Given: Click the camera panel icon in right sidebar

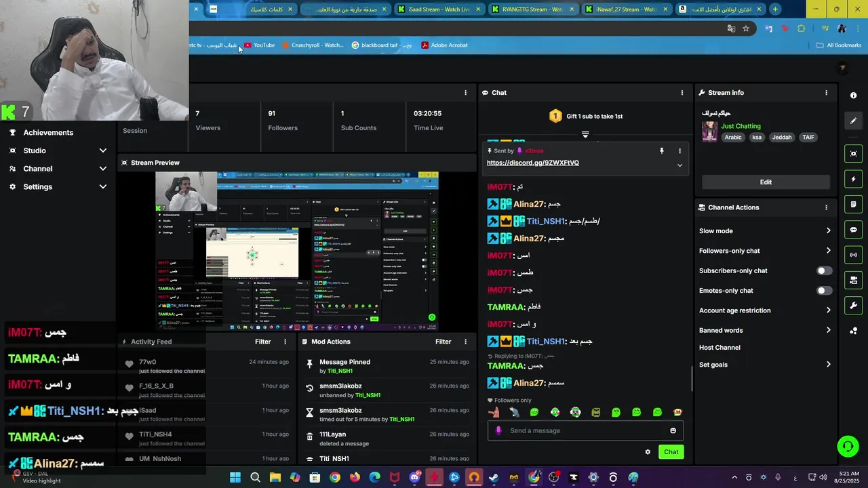Looking at the screenshot, I should (853, 280).
